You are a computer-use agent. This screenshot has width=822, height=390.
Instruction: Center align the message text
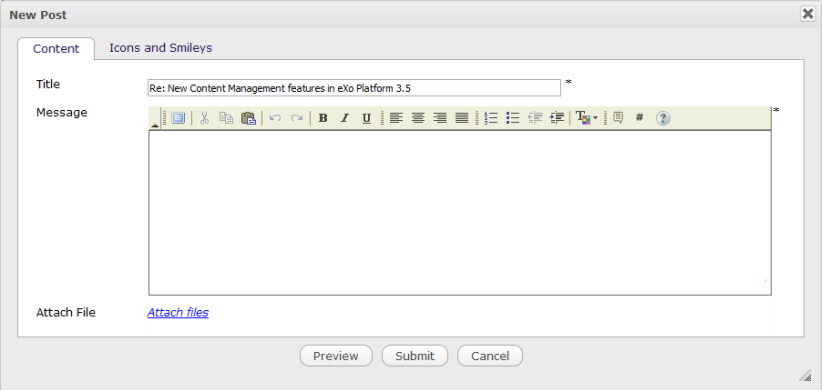pyautogui.click(x=418, y=118)
